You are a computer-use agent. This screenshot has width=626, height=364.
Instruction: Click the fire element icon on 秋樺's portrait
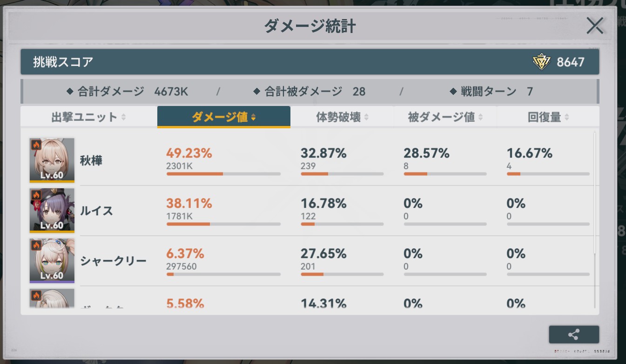[x=36, y=144]
